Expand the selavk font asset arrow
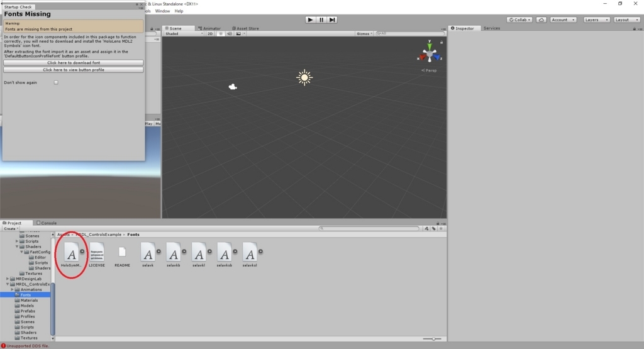Screen dimensions: 644x349 [158, 252]
